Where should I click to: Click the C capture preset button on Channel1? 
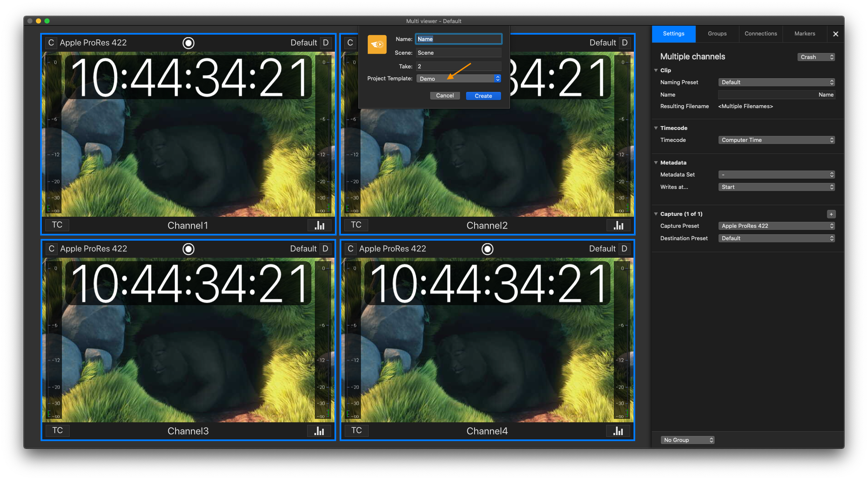[x=51, y=43]
